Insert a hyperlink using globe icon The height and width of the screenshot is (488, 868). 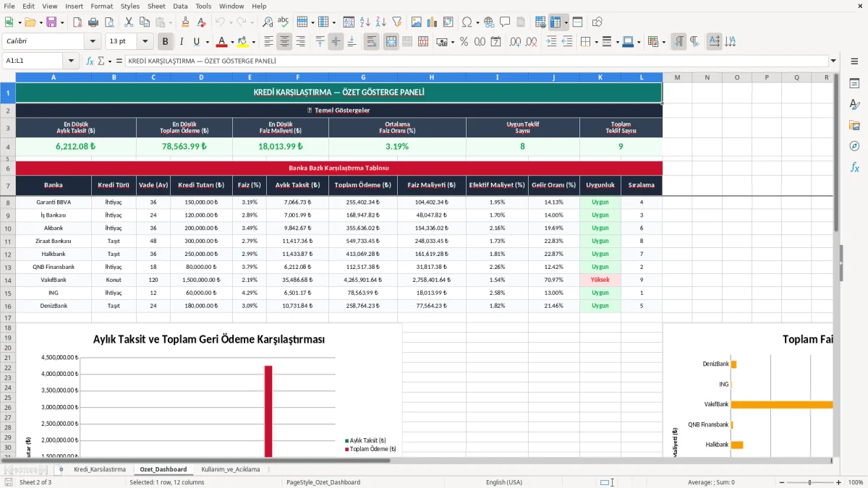coord(489,22)
